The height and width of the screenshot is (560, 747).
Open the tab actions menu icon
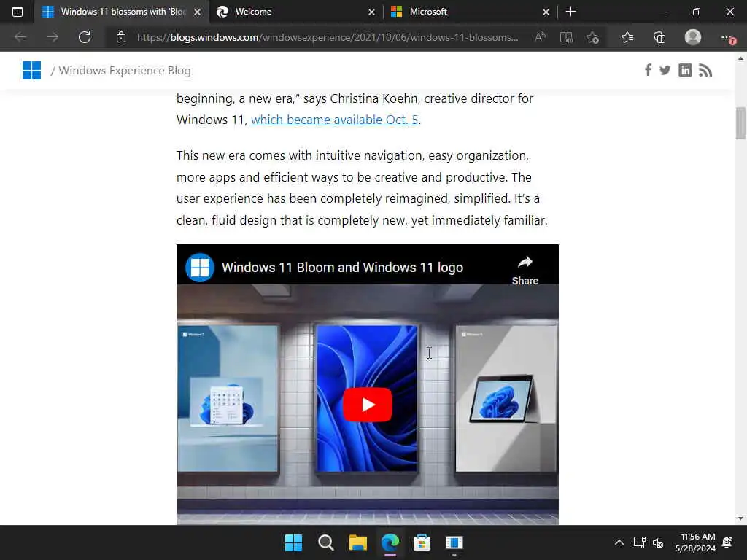18,12
